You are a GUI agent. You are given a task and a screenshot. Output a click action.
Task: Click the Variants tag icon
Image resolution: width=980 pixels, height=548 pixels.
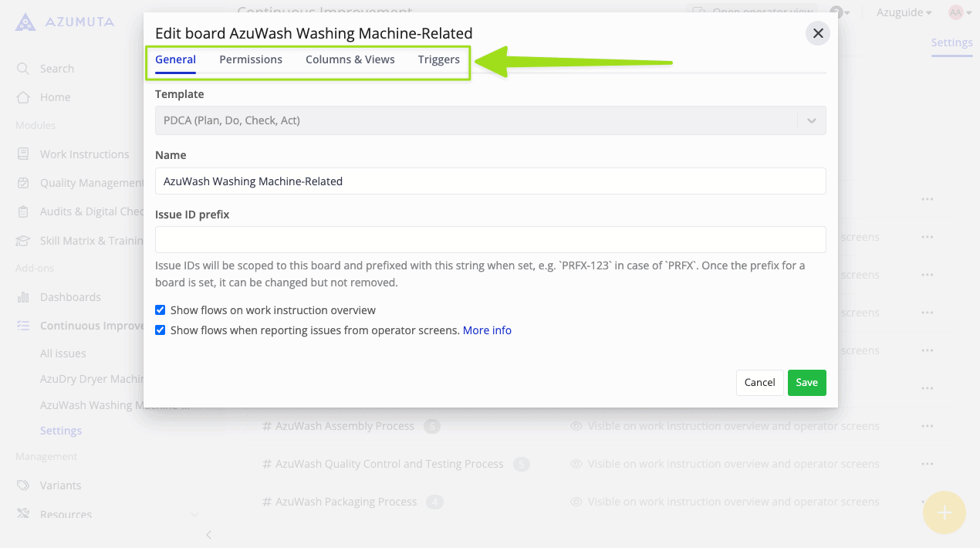click(x=23, y=485)
